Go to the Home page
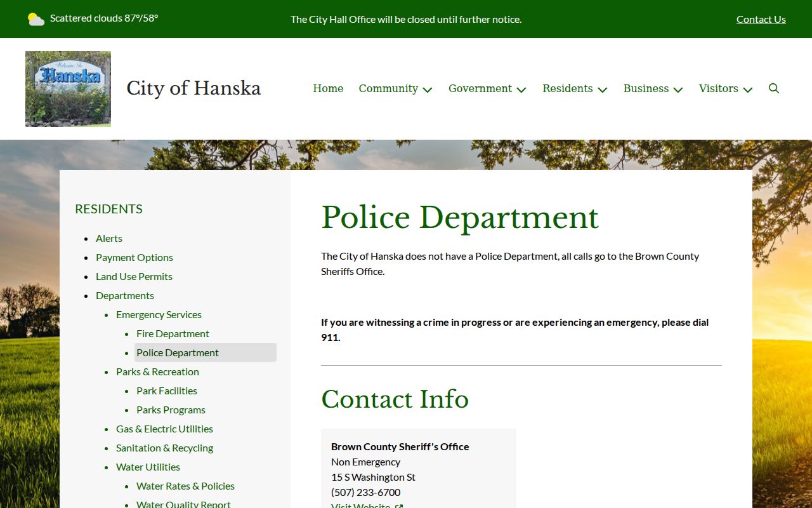 click(328, 88)
